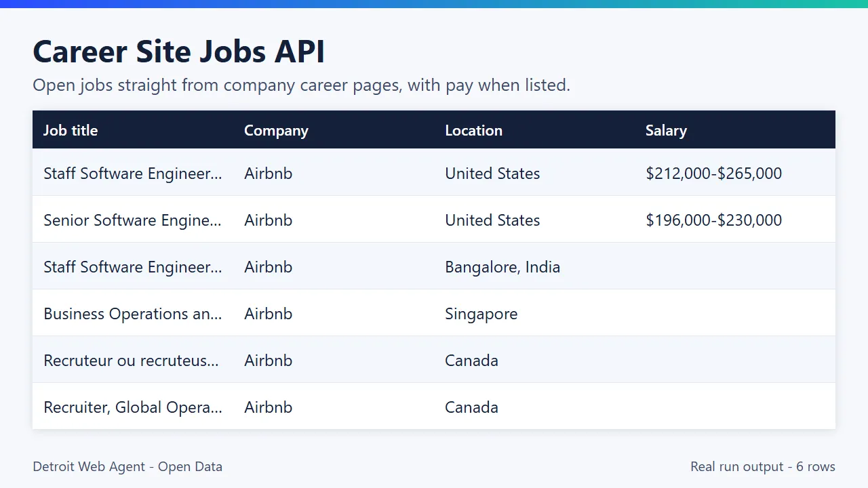Select the "Senior Software Engine..." job title
Screen dimensions: 868x488
tap(133, 220)
